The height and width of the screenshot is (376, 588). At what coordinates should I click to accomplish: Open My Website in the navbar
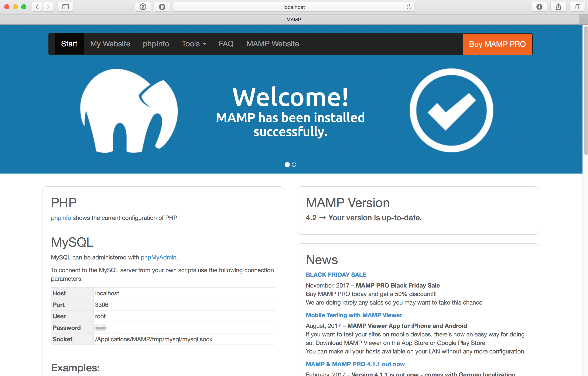pos(110,44)
